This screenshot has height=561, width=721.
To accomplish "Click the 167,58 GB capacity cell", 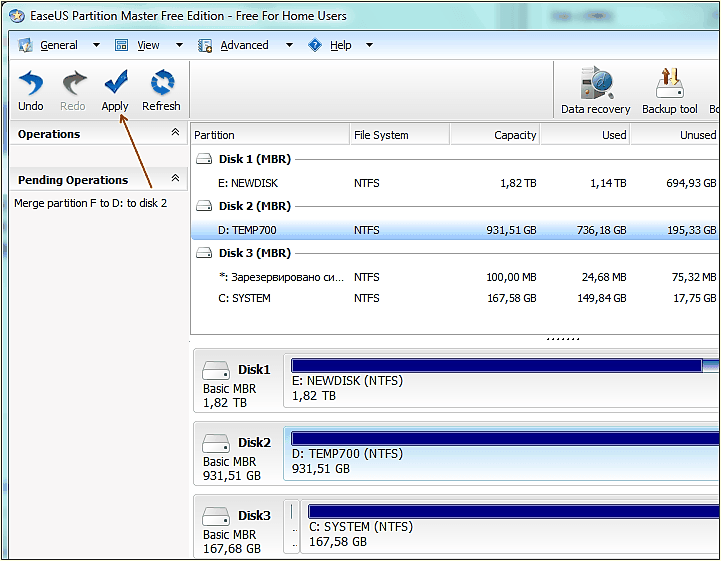I will 512,298.
